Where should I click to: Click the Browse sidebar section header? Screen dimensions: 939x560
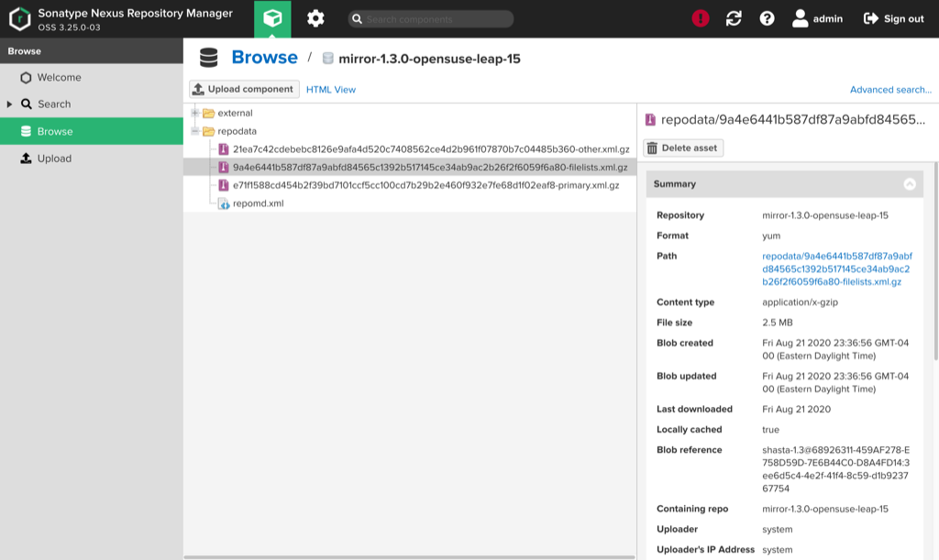[92, 50]
